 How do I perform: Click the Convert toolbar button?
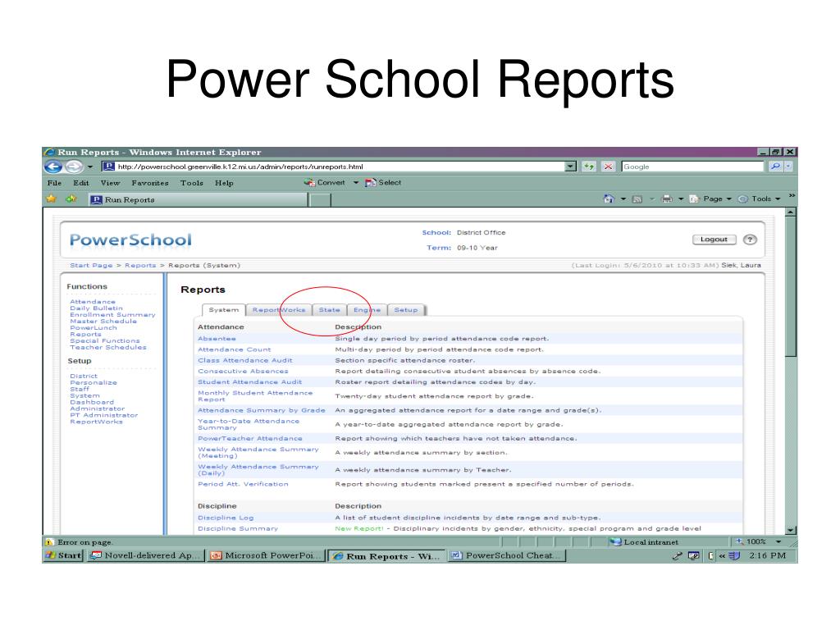pyautogui.click(x=325, y=183)
